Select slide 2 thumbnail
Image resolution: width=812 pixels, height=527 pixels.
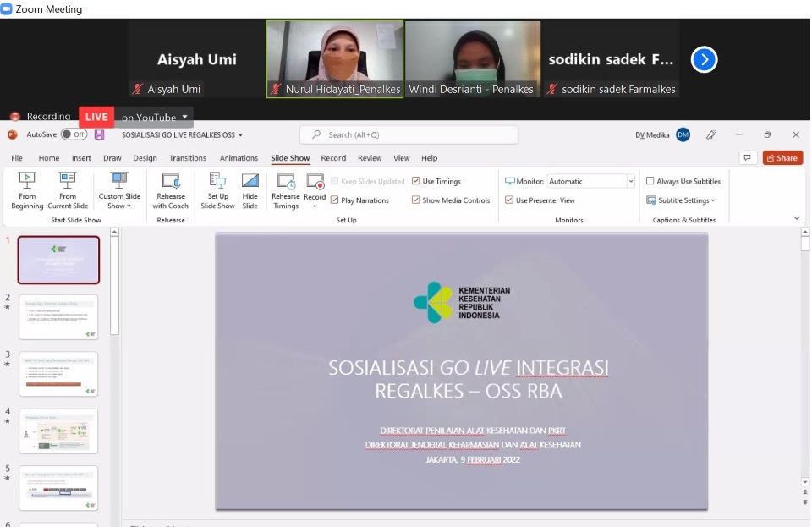pyautogui.click(x=58, y=317)
